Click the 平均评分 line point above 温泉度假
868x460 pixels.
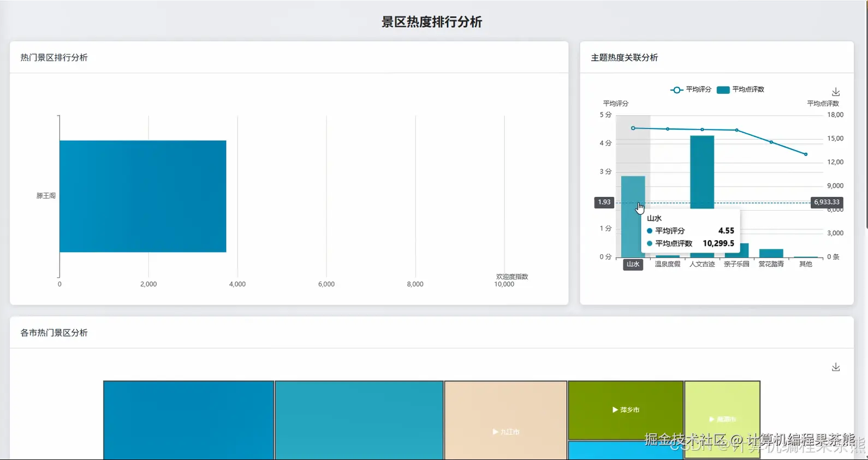tap(668, 129)
